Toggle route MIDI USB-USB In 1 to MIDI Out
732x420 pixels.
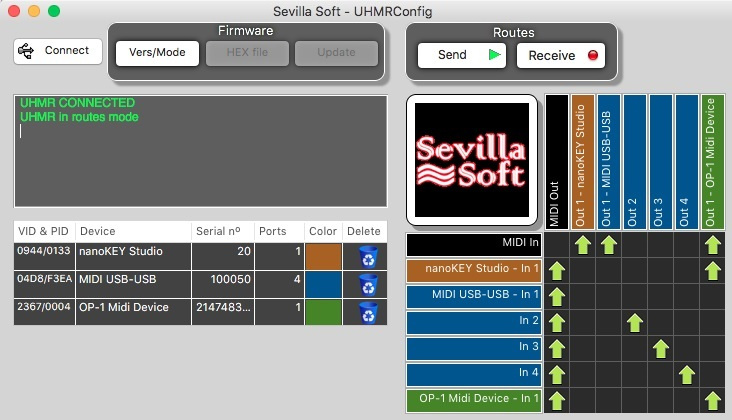(556, 297)
